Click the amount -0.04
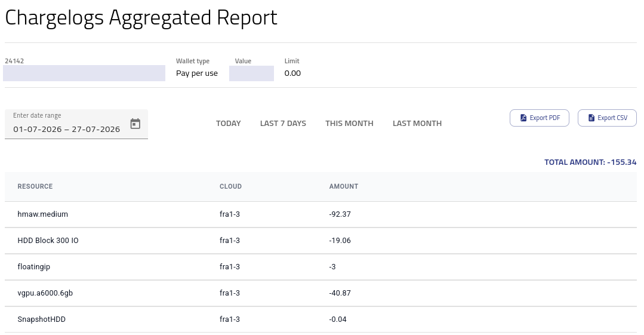This screenshot has height=335, width=644. (x=338, y=319)
